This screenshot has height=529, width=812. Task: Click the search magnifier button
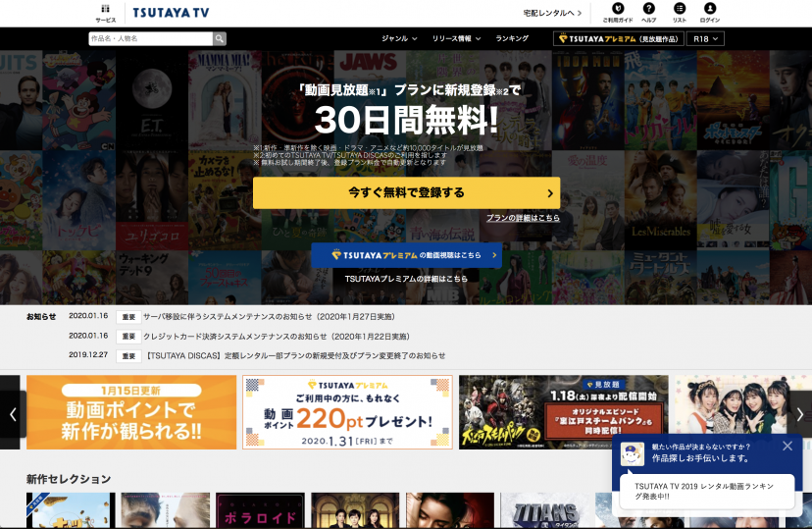(220, 38)
